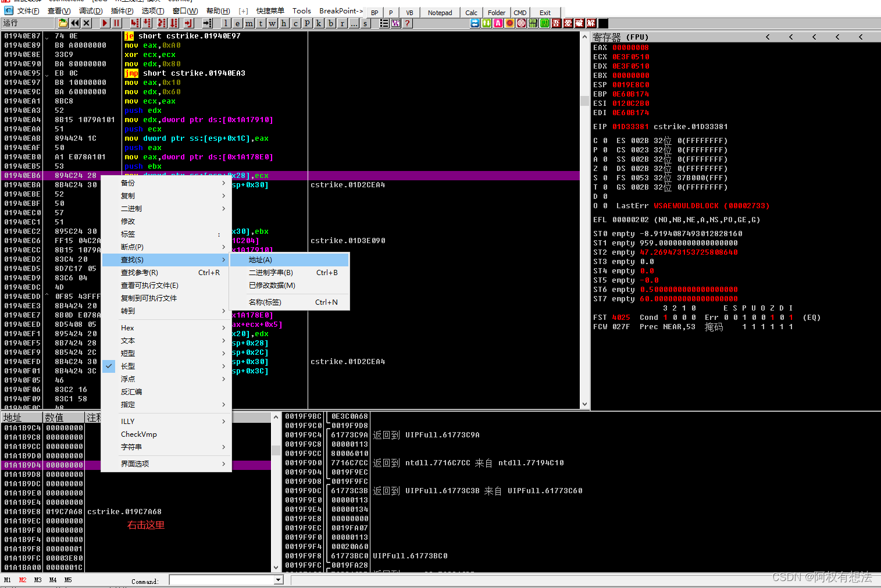Click the blue swap arrows plugin icon
Image resolution: width=881 pixels, height=588 pixels.
475,23
